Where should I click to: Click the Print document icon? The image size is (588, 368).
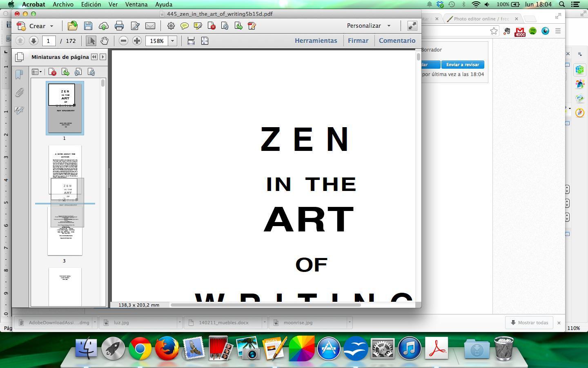119,26
